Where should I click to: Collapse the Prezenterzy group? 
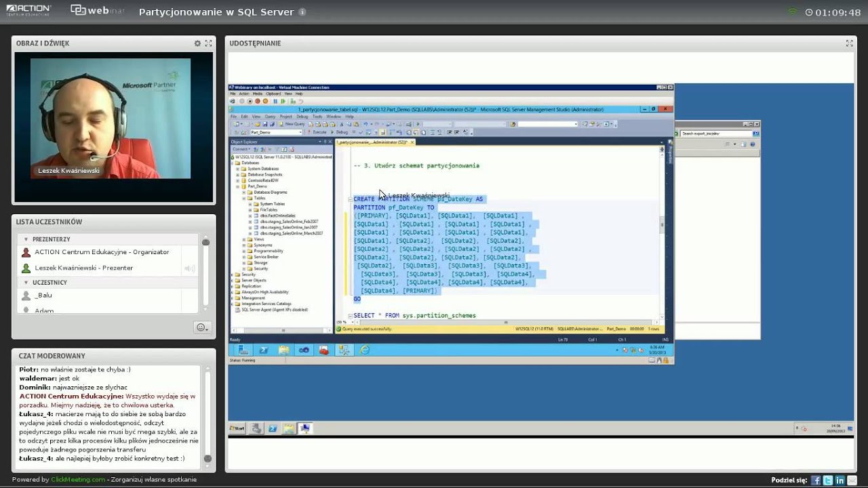[x=26, y=239]
